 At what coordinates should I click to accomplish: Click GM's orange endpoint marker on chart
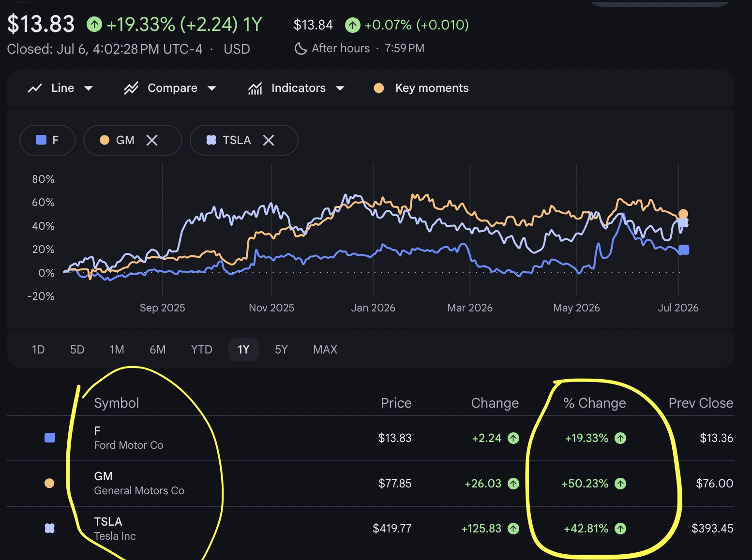coord(683,214)
